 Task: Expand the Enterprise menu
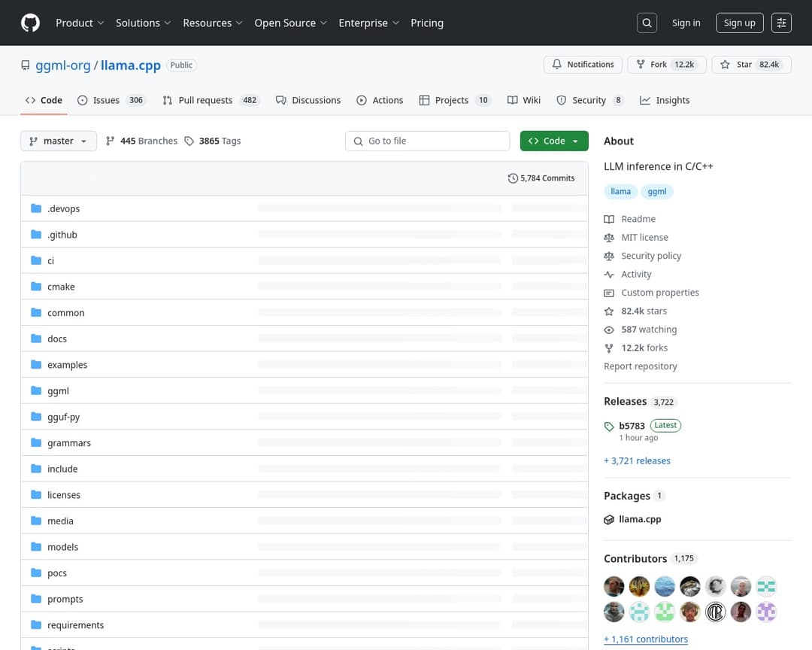click(x=368, y=23)
